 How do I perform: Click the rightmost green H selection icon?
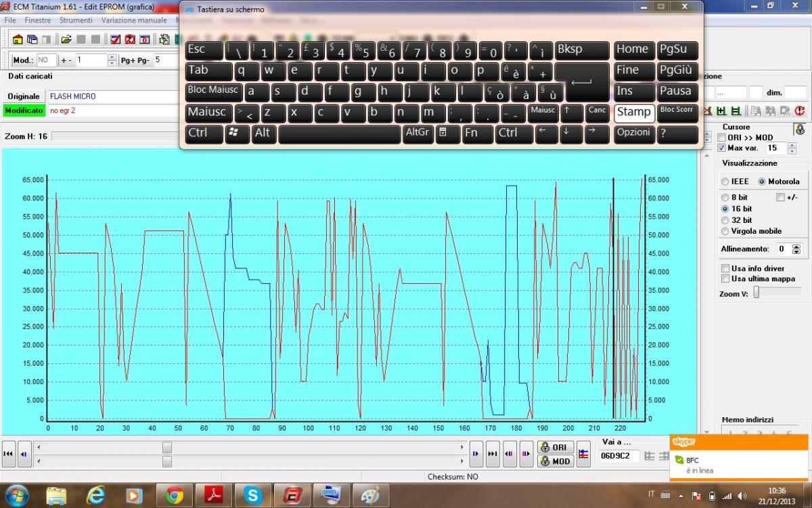tap(736, 111)
